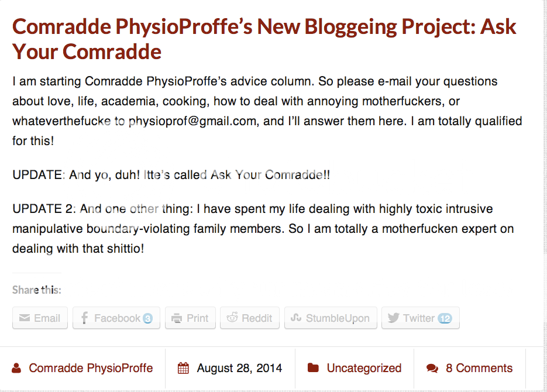View the 8 Comments link
The width and height of the screenshot is (547, 392).
(479, 368)
